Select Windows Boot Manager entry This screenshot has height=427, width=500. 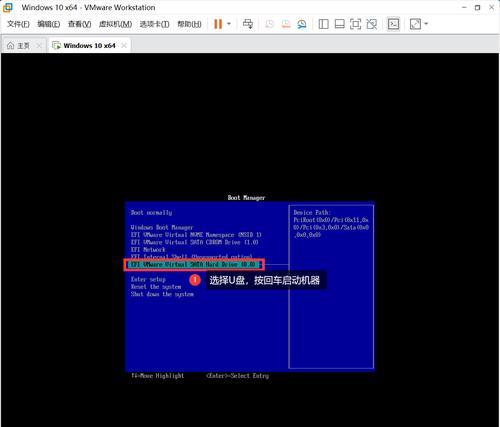(162, 227)
